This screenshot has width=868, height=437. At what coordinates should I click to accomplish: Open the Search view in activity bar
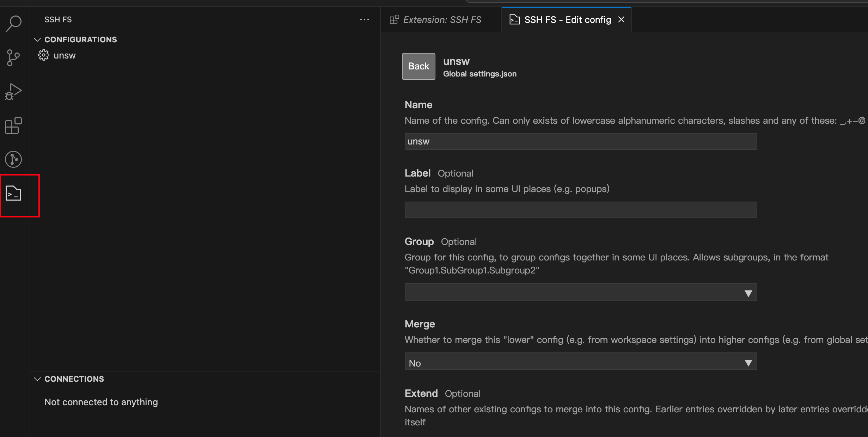(x=14, y=24)
